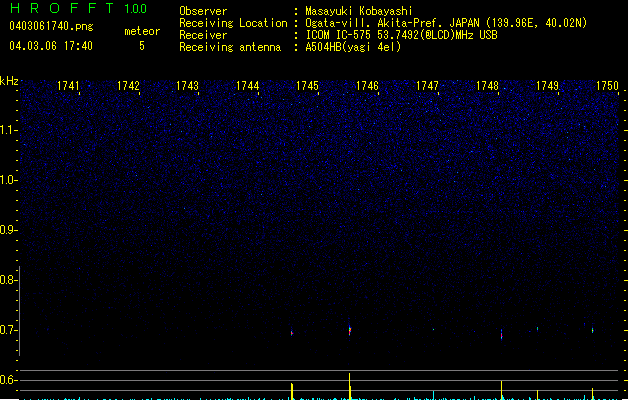Click the 0.7 frequency axis label
The height and width of the screenshot is (400, 629).
coord(9,330)
